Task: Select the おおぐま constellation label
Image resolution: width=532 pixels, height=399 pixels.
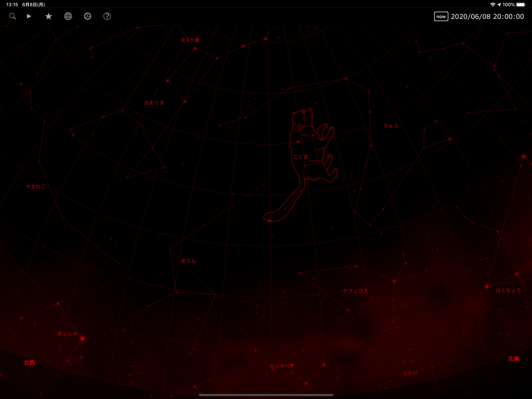Action: point(154,102)
